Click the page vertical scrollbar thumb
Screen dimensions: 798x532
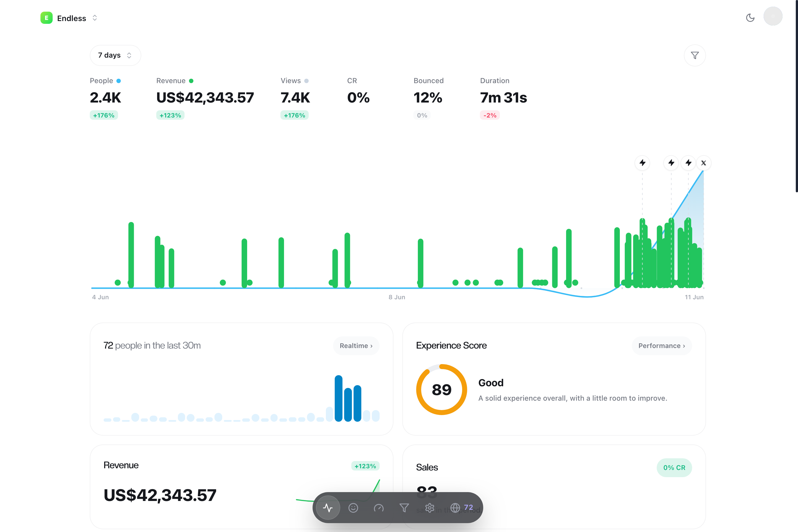pos(797,96)
